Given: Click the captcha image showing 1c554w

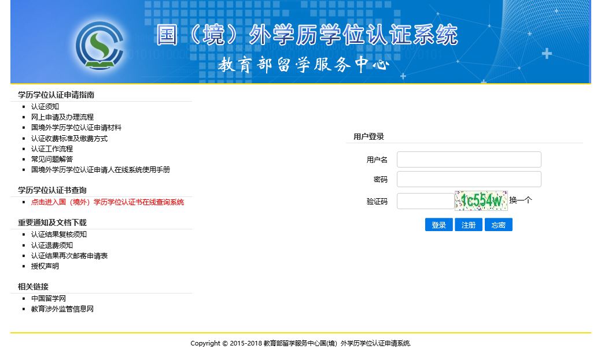Looking at the screenshot, I should click(481, 200).
